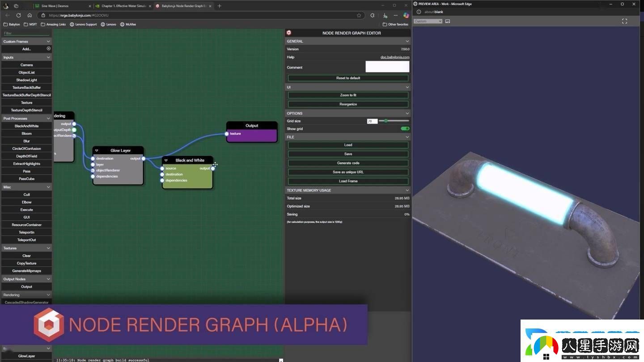
Task: Open the doc.babylonjs.com help link
Action: (x=395, y=57)
